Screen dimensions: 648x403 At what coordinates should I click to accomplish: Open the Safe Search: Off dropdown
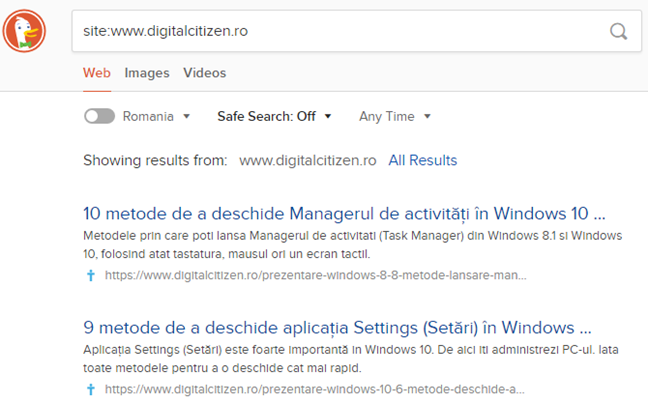(x=274, y=117)
